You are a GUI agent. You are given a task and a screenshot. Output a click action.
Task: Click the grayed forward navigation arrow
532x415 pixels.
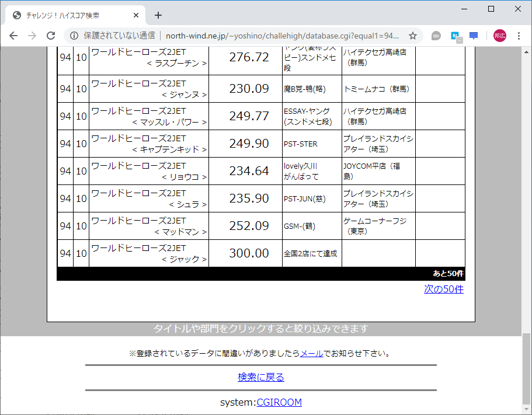click(32, 35)
